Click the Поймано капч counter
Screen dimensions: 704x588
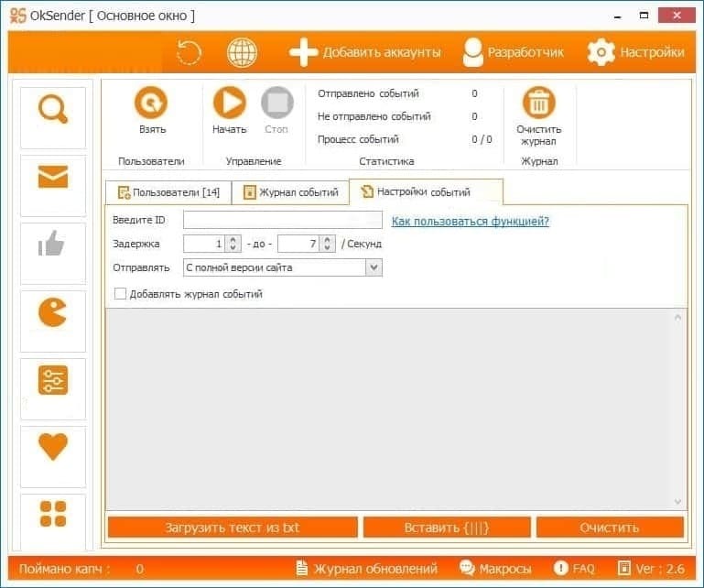81,569
